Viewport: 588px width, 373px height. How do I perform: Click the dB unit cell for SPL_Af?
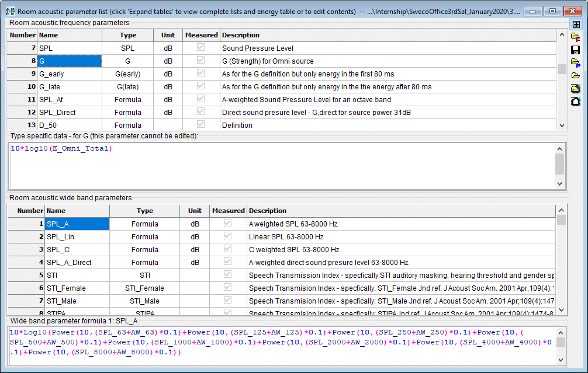[168, 100]
